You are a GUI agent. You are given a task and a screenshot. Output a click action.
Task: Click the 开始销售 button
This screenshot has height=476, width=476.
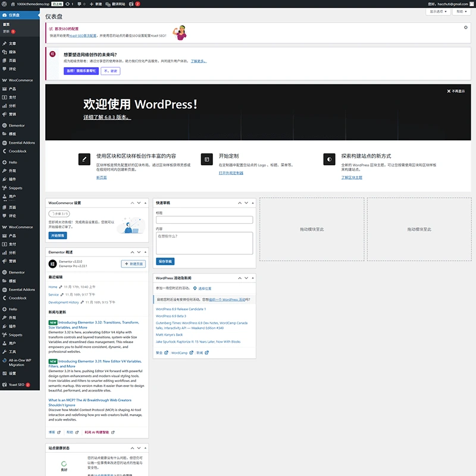pos(58,236)
